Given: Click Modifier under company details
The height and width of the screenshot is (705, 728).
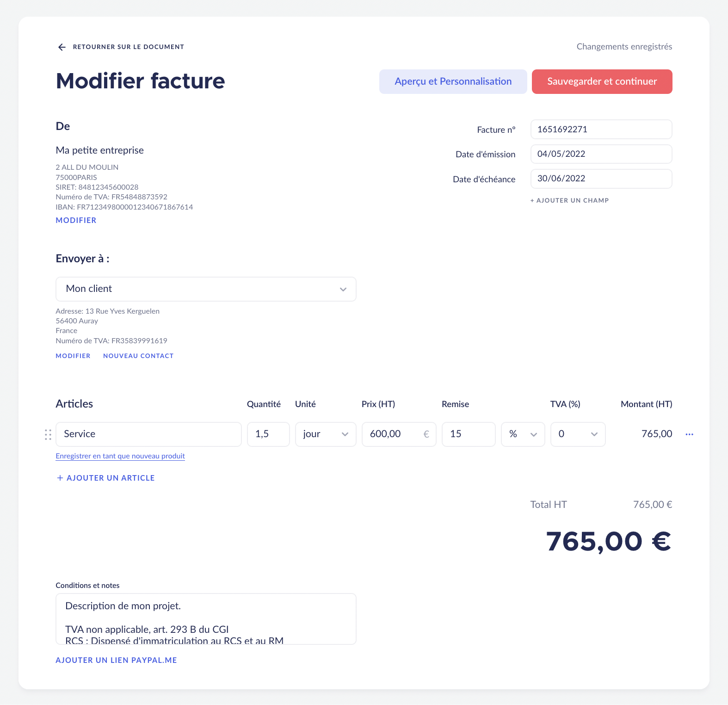Looking at the screenshot, I should pos(76,220).
